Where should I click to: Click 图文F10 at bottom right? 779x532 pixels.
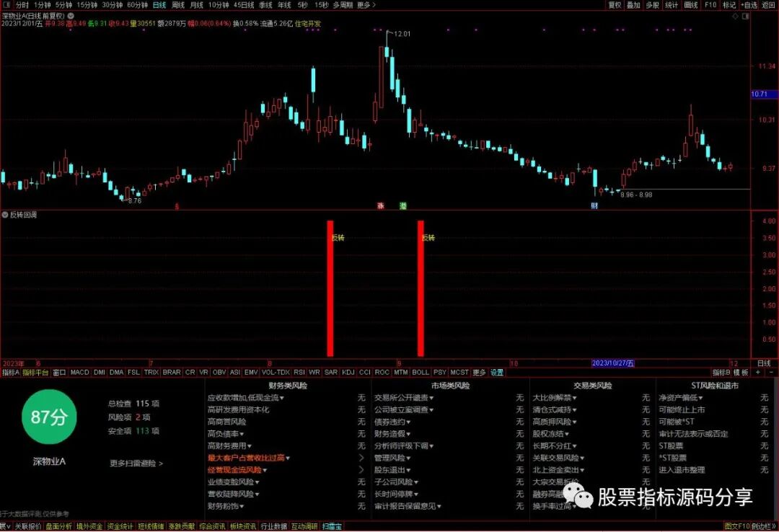(736, 526)
